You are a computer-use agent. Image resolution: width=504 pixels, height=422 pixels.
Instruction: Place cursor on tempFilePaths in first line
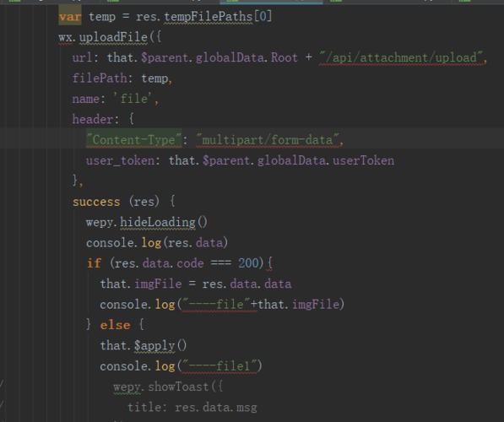tap(209, 17)
